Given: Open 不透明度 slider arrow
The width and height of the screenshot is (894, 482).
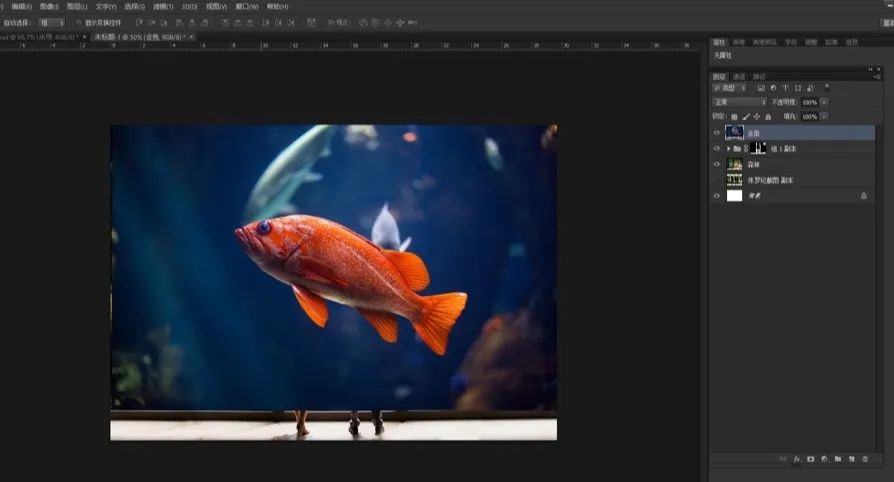Looking at the screenshot, I should [824, 103].
